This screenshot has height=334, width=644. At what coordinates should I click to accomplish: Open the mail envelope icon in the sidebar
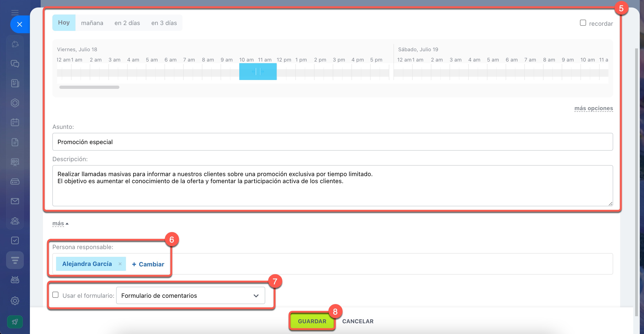click(x=15, y=201)
